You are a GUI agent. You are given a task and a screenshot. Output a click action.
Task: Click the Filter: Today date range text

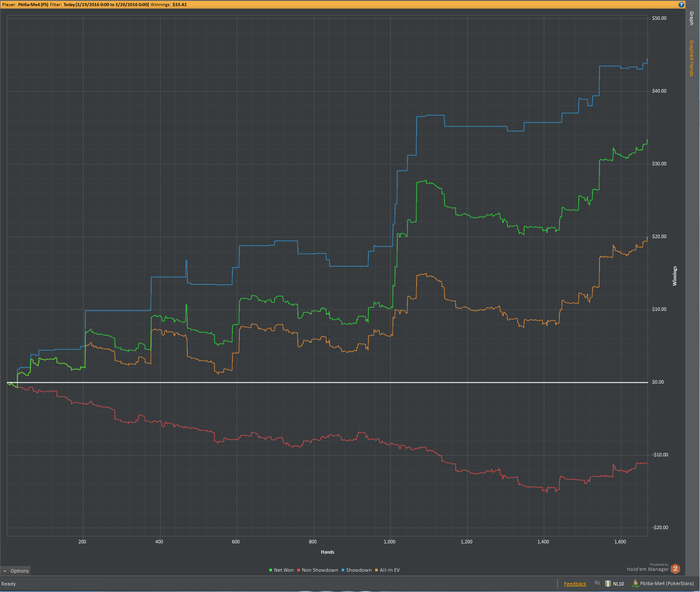[99, 4]
